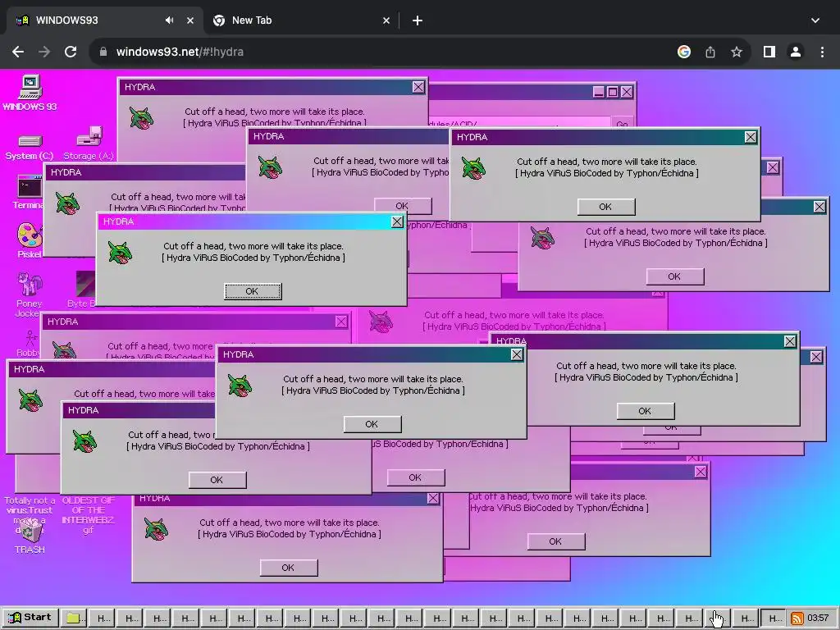Click the share page icon in the address bar
The image size is (840, 630).
pos(710,52)
